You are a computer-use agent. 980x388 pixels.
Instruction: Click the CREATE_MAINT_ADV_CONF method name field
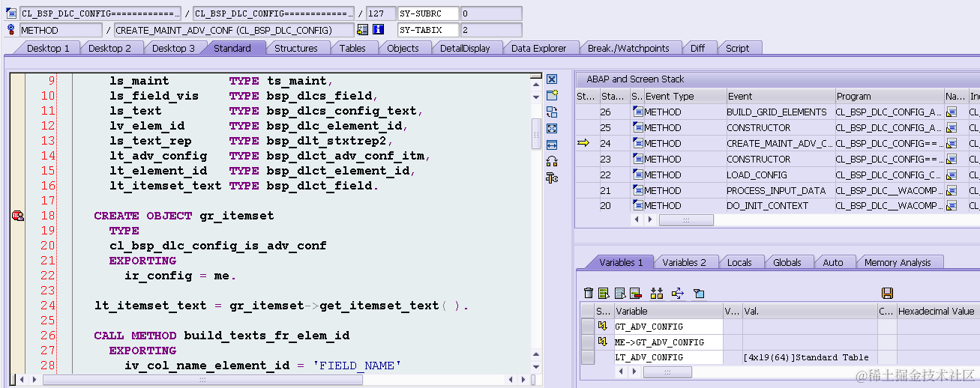click(234, 30)
